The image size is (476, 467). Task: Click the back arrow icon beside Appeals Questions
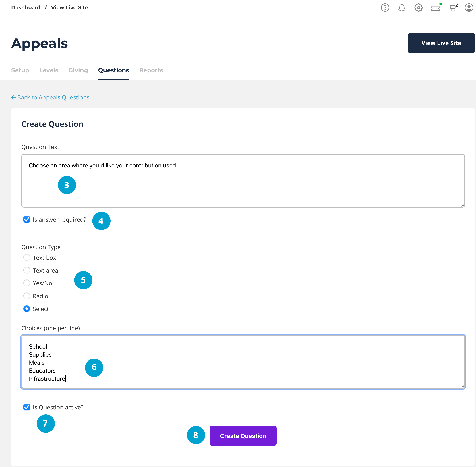click(x=13, y=97)
